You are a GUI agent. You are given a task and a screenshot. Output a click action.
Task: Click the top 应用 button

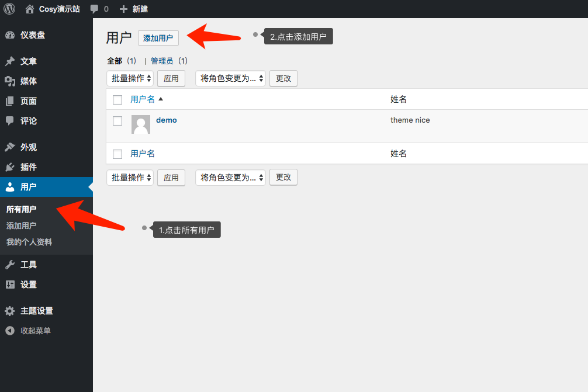[x=171, y=78]
